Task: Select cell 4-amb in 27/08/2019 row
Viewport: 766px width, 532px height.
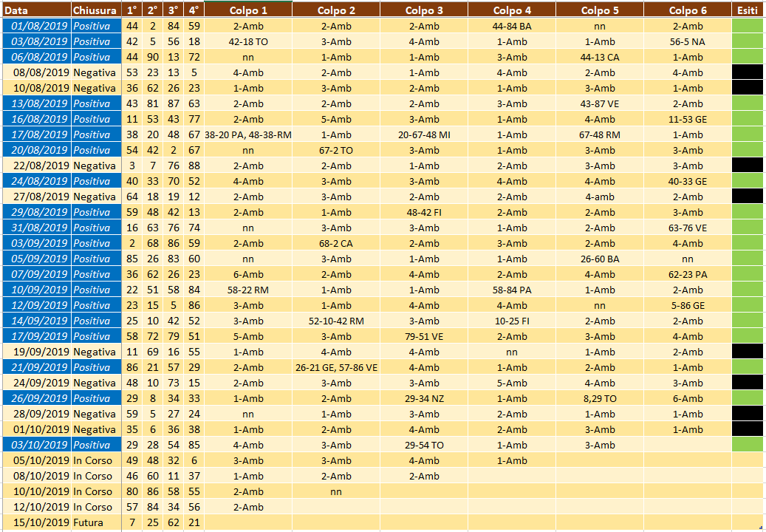Action: 600,197
